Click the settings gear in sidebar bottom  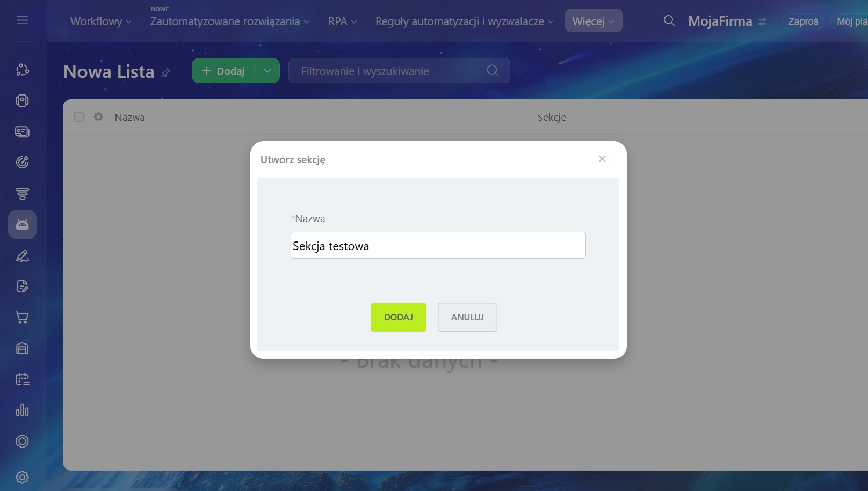pos(22,477)
